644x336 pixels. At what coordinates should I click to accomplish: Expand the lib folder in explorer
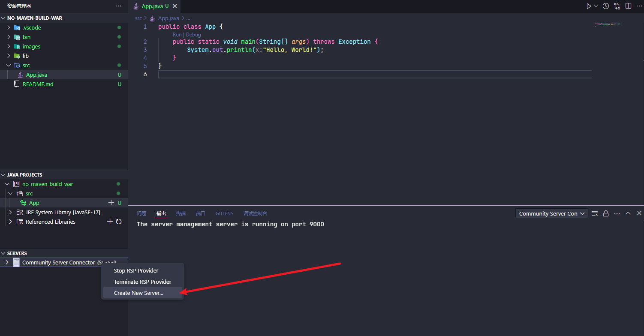tap(9, 56)
